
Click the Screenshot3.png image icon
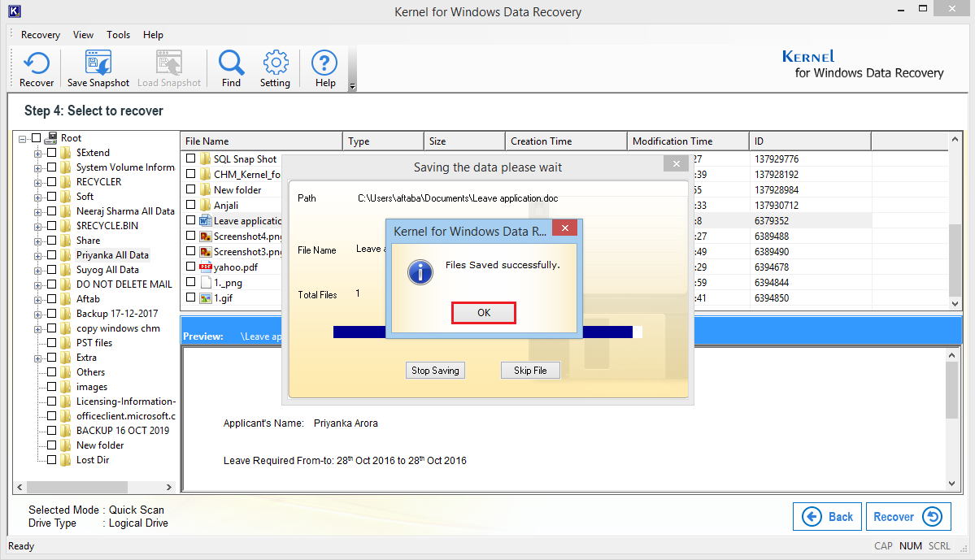pos(205,251)
